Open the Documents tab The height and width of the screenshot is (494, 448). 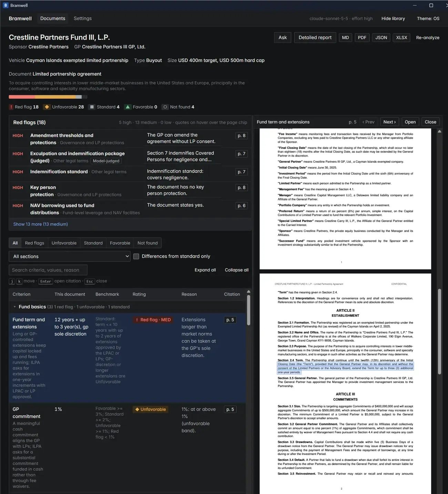pos(53,19)
